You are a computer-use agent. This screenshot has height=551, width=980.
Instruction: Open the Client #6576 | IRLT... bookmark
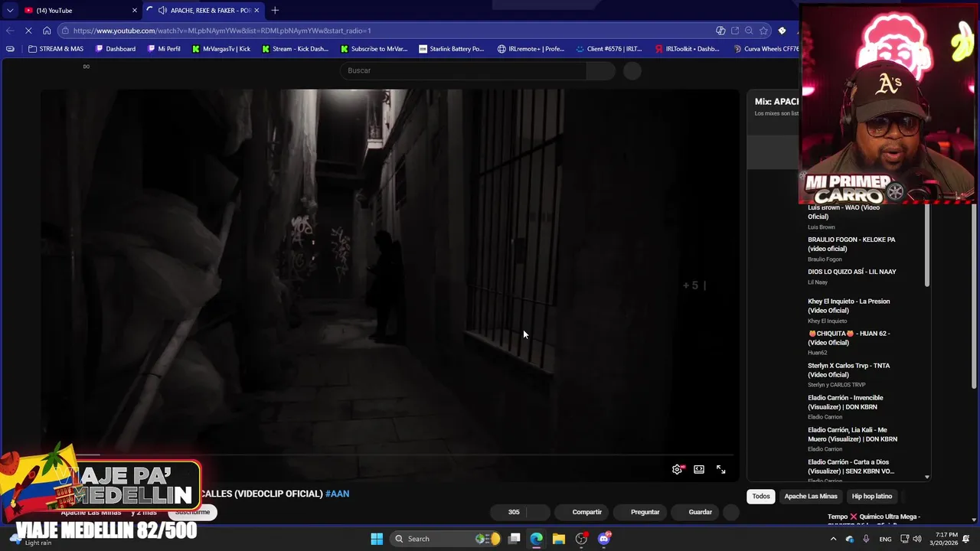(x=609, y=49)
